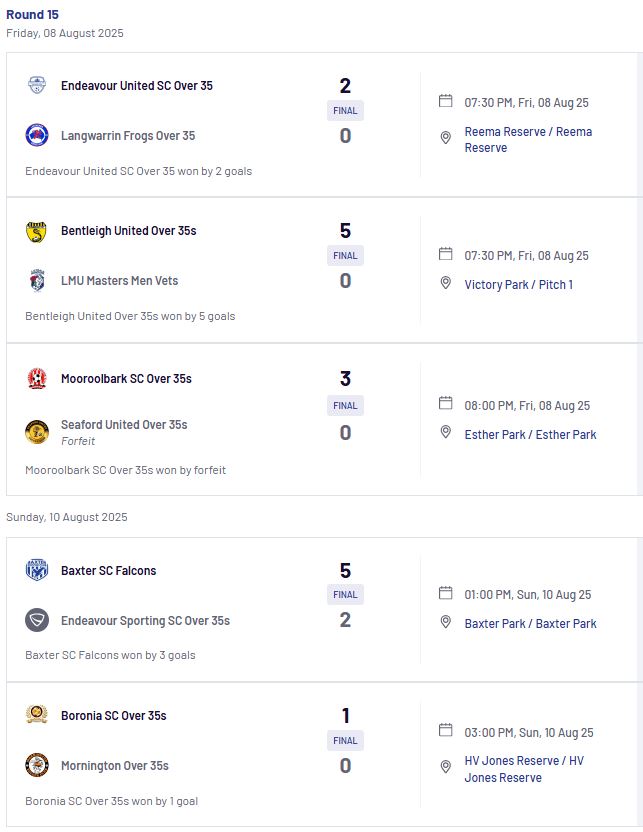Viewport: 643px width, 832px height.
Task: Open the Esther Park venue link
Action: click(x=530, y=435)
